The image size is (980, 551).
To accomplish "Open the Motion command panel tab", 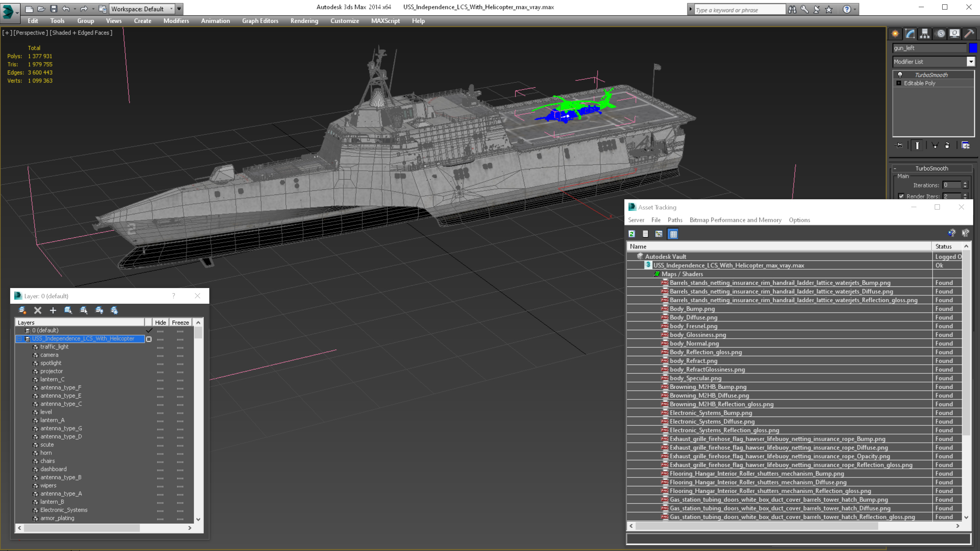I will (940, 34).
